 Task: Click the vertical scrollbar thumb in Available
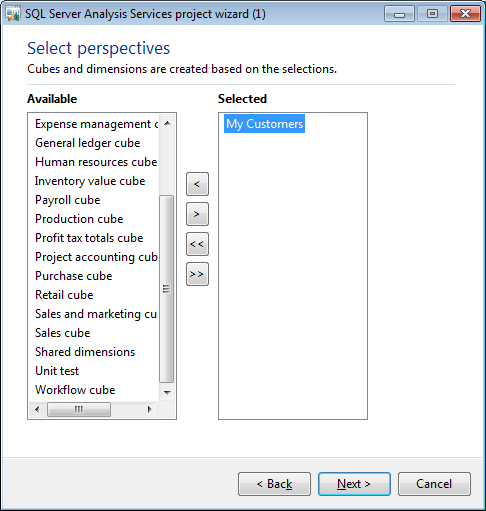click(167, 289)
